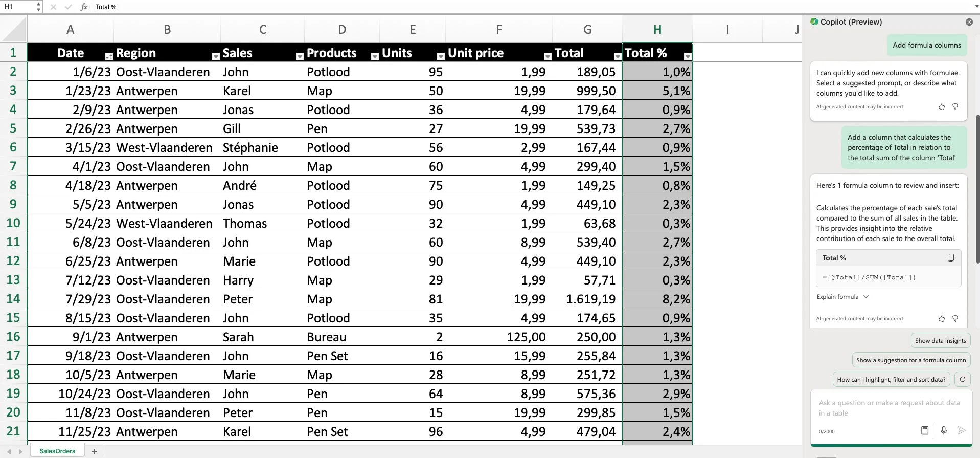Click 'How can I highlight, filter and sort data?'
Viewport: 980px width, 458px height.
(x=891, y=379)
